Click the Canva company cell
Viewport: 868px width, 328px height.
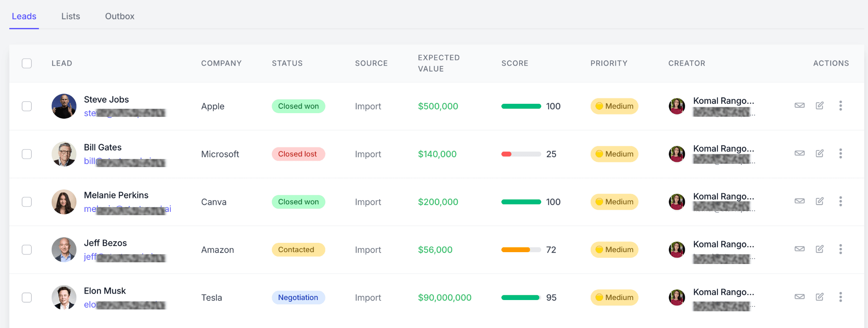[214, 202]
